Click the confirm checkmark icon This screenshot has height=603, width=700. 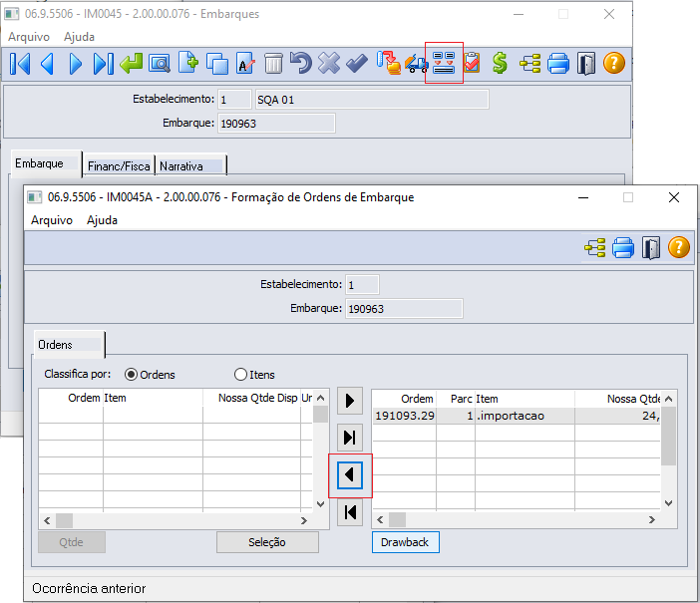point(357,64)
